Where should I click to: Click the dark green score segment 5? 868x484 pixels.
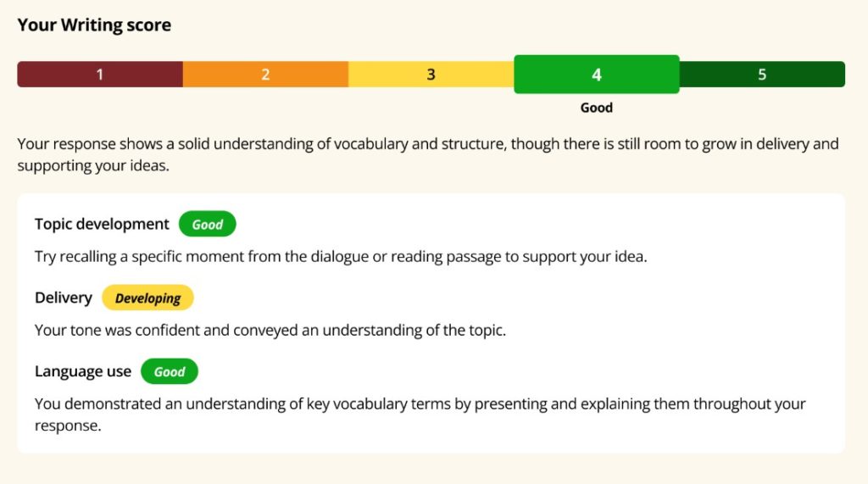[x=762, y=75]
